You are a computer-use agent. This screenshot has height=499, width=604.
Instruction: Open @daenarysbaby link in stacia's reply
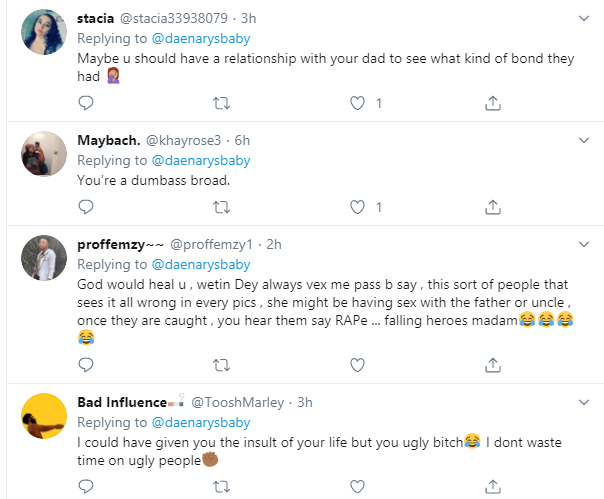[201, 37]
